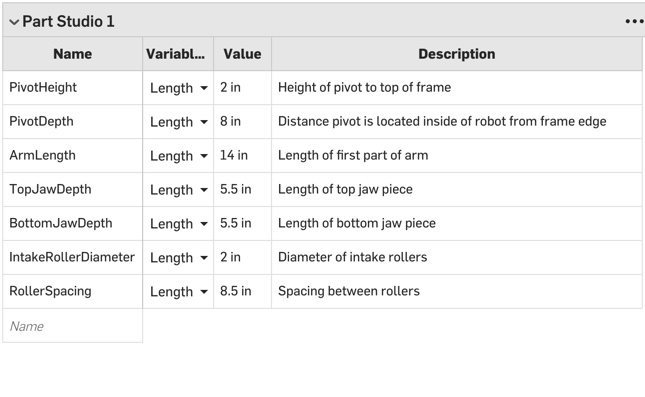This screenshot has width=645, height=397.
Task: Open IntakeRollerDiameter Length type dropdown
Action: (x=178, y=258)
